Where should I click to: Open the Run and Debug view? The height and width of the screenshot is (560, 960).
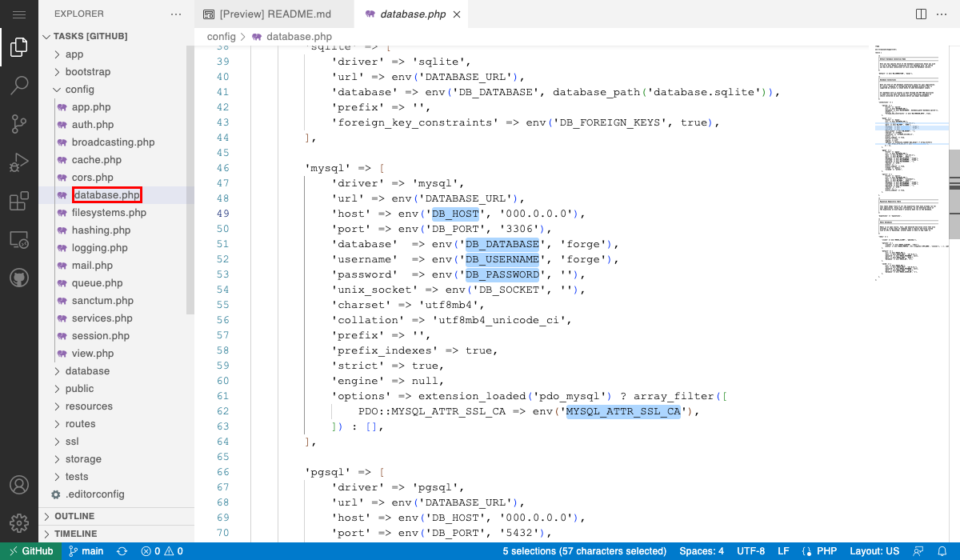pyautogui.click(x=19, y=163)
